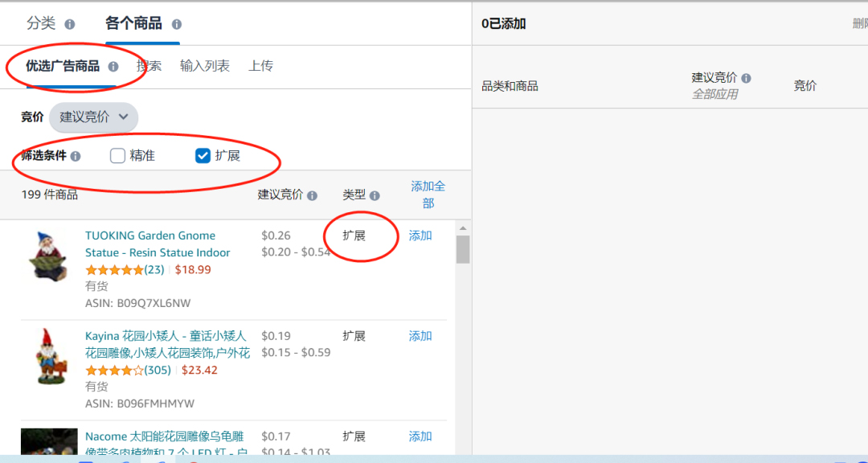
Task: Open info icon next to 分类 tab
Action: (x=69, y=24)
